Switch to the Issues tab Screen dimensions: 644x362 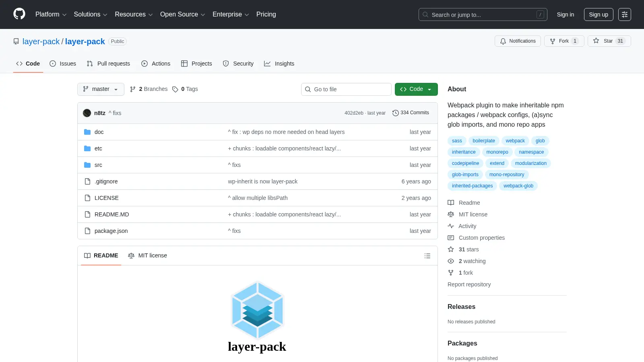click(63, 64)
